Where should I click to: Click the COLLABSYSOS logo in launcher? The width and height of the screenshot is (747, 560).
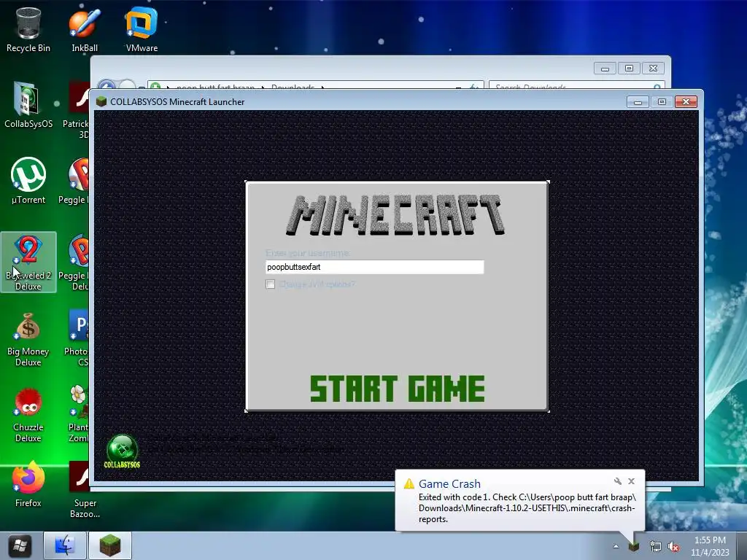[122, 451]
